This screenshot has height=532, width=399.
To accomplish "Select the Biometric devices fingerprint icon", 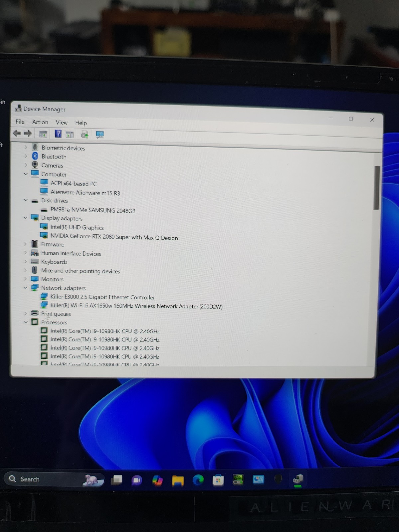I will (x=35, y=147).
